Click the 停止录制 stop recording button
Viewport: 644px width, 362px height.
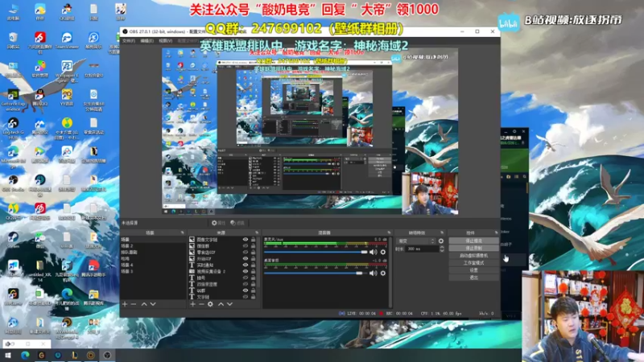[x=473, y=249]
